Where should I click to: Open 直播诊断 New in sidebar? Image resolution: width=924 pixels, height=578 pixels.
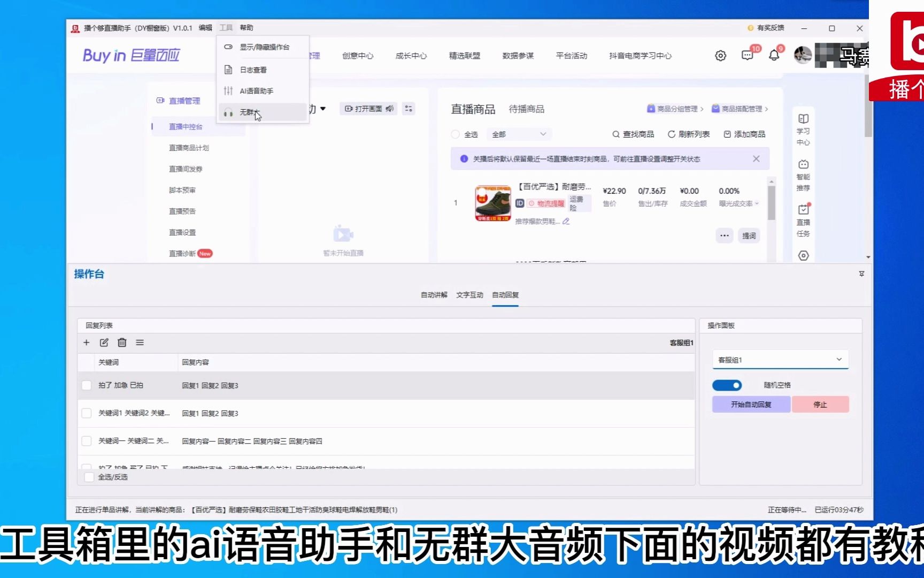(190, 254)
